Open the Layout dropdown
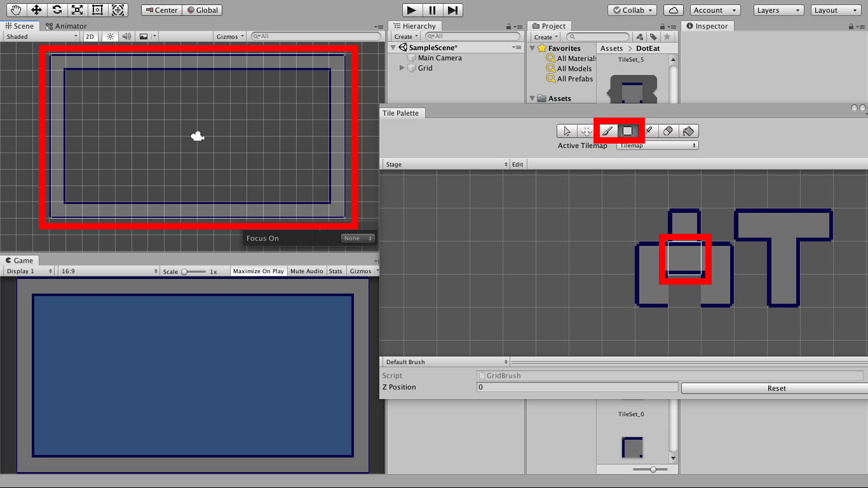 pos(836,10)
